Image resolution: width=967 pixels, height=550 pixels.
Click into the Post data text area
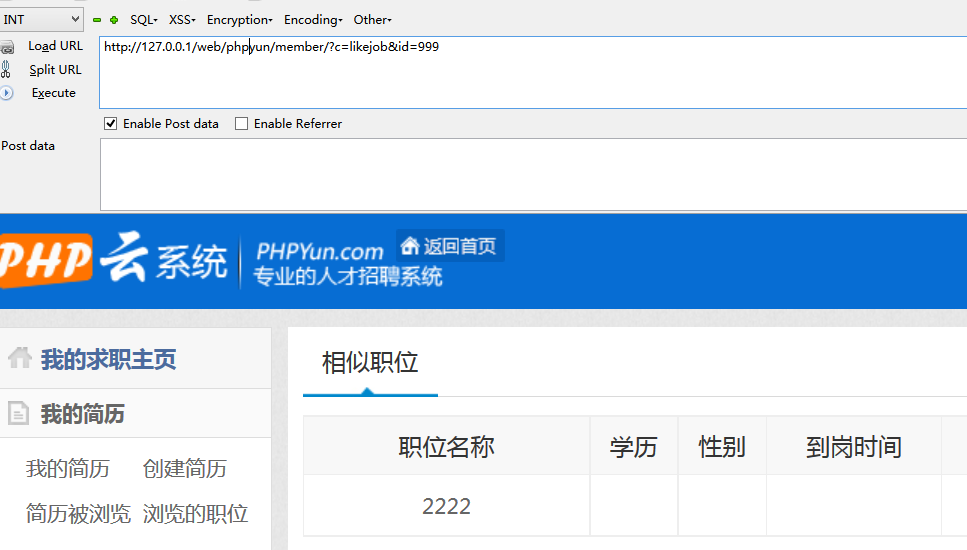click(x=533, y=174)
